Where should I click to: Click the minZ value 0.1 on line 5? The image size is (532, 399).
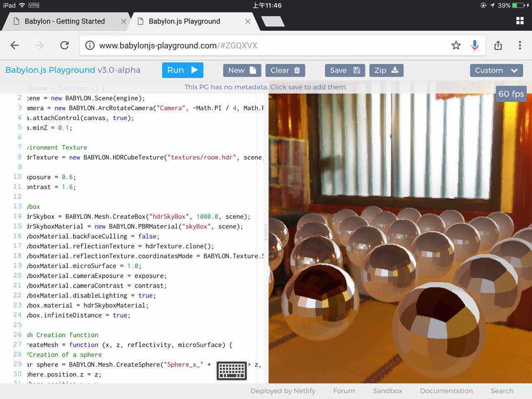[64, 128]
